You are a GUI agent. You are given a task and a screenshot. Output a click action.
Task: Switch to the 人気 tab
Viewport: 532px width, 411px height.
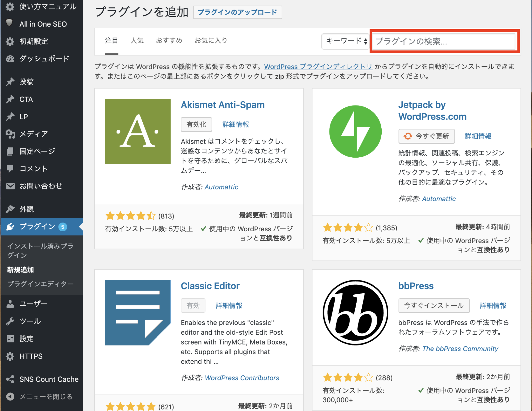137,41
